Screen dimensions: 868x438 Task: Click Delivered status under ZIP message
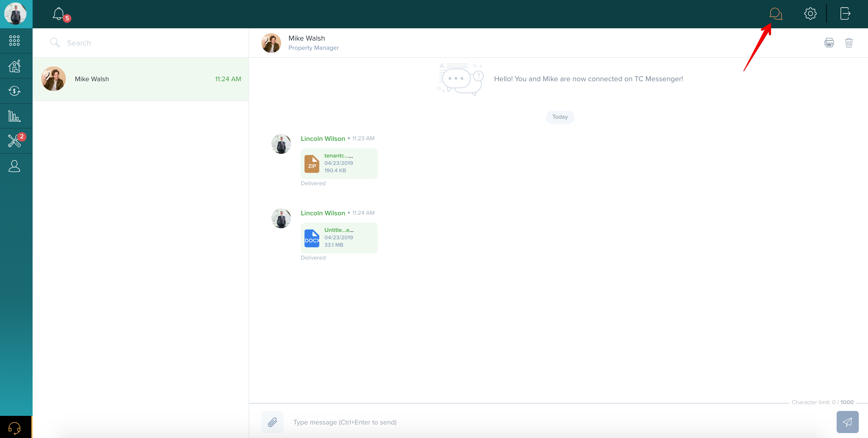point(313,183)
